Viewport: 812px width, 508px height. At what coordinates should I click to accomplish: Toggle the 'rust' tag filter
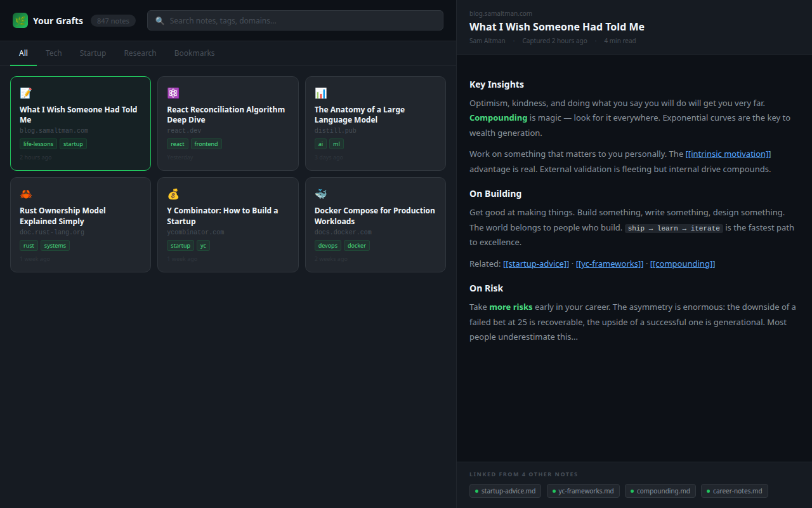coord(29,245)
